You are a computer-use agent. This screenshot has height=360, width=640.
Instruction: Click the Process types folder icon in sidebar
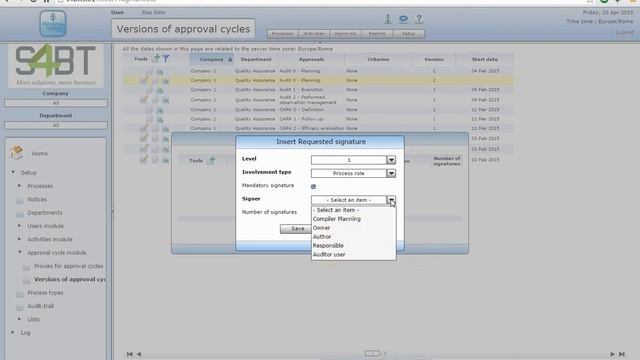[20, 293]
